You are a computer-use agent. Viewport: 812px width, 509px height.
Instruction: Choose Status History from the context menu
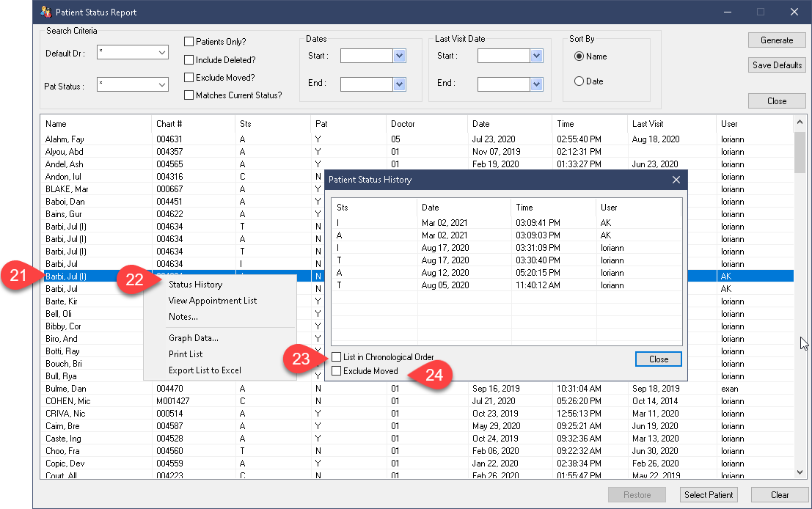195,285
